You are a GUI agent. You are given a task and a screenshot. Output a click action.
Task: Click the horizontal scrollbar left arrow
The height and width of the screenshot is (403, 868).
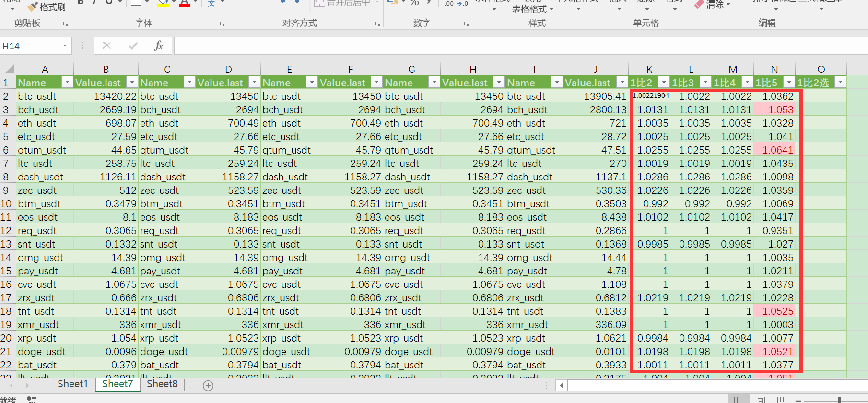tap(562, 385)
